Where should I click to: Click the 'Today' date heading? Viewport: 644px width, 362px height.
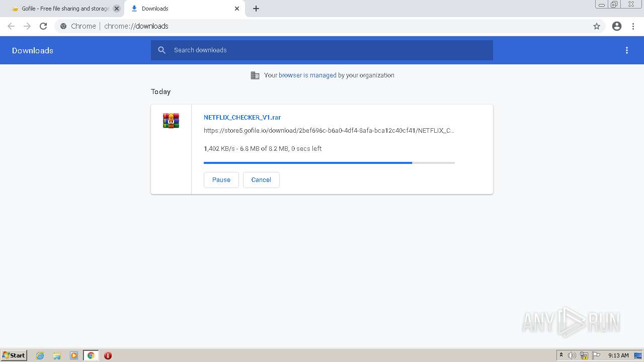(161, 92)
